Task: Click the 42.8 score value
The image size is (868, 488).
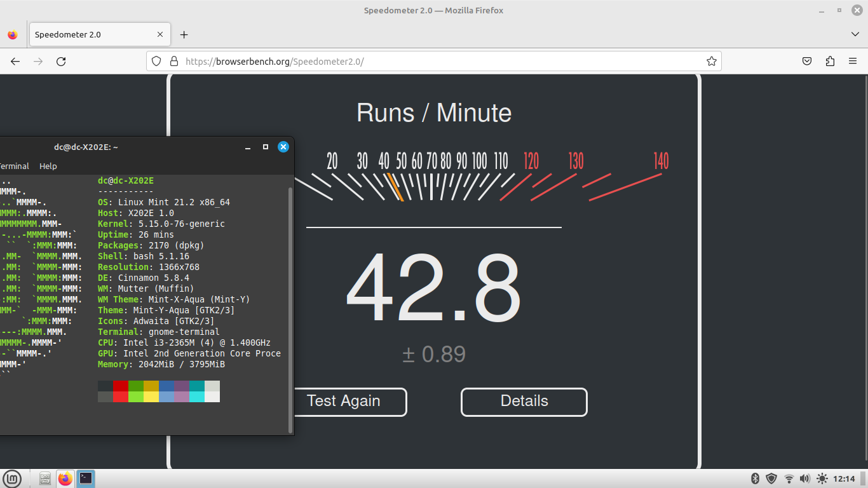Action: tap(433, 288)
